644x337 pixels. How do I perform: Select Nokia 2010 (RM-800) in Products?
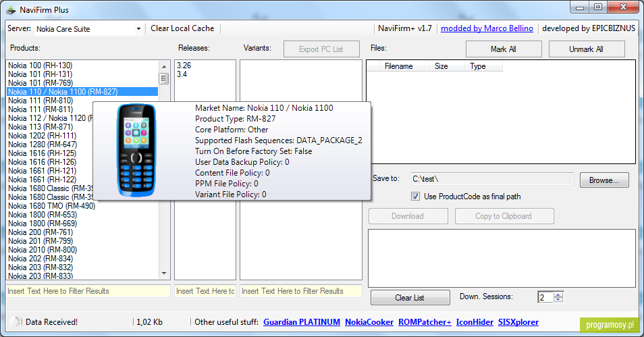point(43,250)
